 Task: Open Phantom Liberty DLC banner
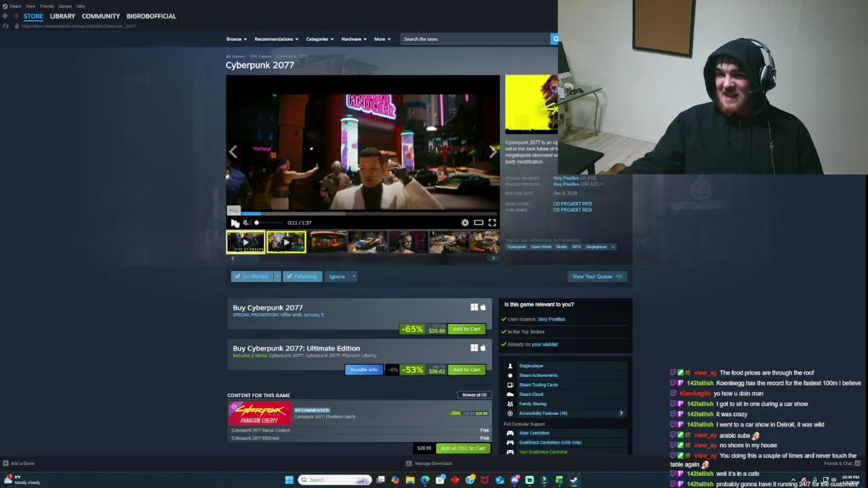point(260,413)
